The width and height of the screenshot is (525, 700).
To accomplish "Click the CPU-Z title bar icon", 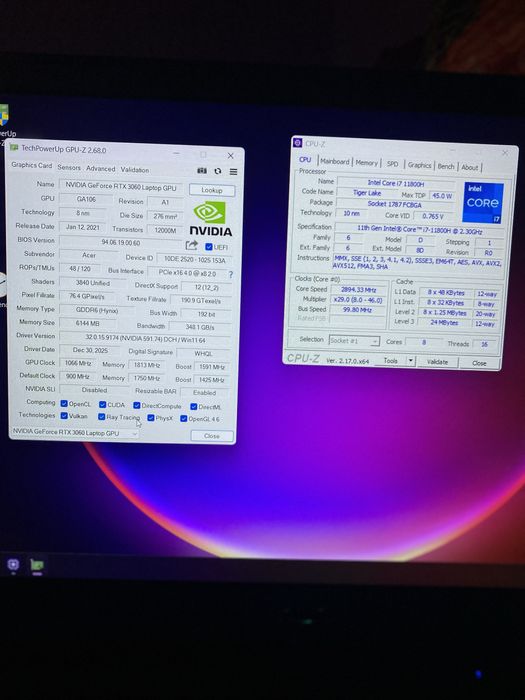I will point(298,142).
